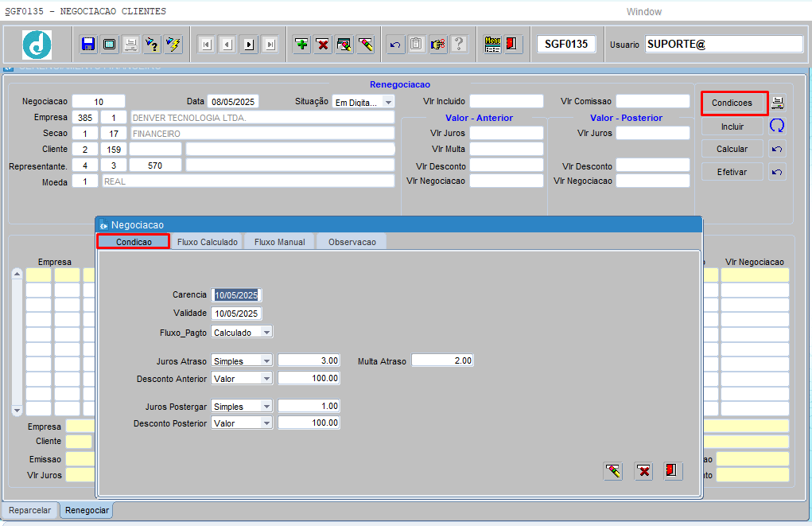812x526 pixels.
Task: Click the Efetivar button
Action: point(732,172)
